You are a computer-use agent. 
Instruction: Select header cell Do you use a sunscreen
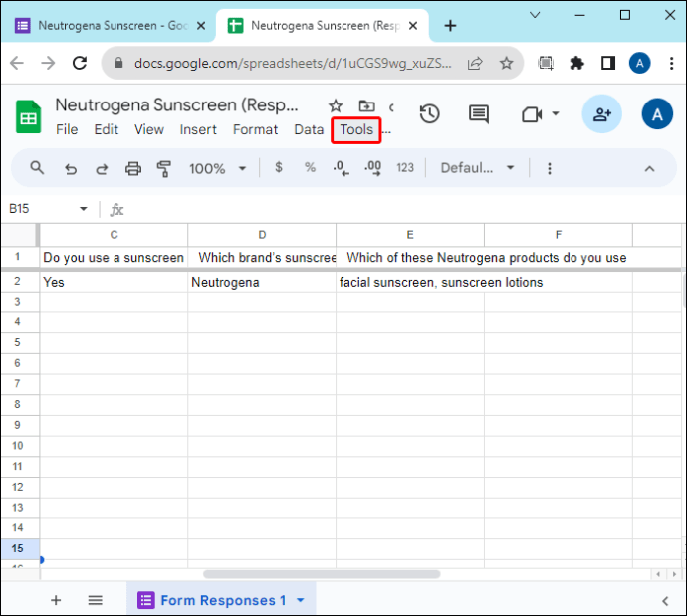tap(114, 257)
